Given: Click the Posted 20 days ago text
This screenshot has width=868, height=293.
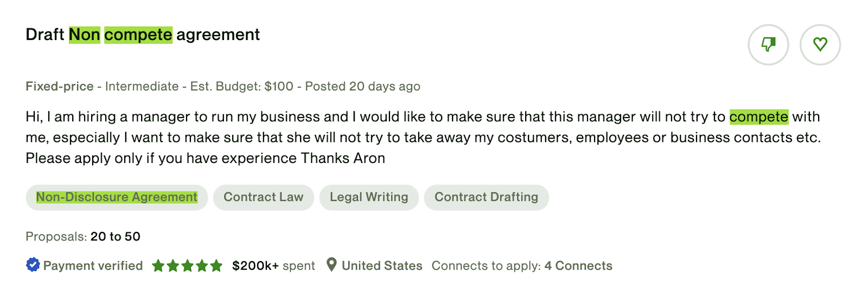Looking at the screenshot, I should point(362,87).
